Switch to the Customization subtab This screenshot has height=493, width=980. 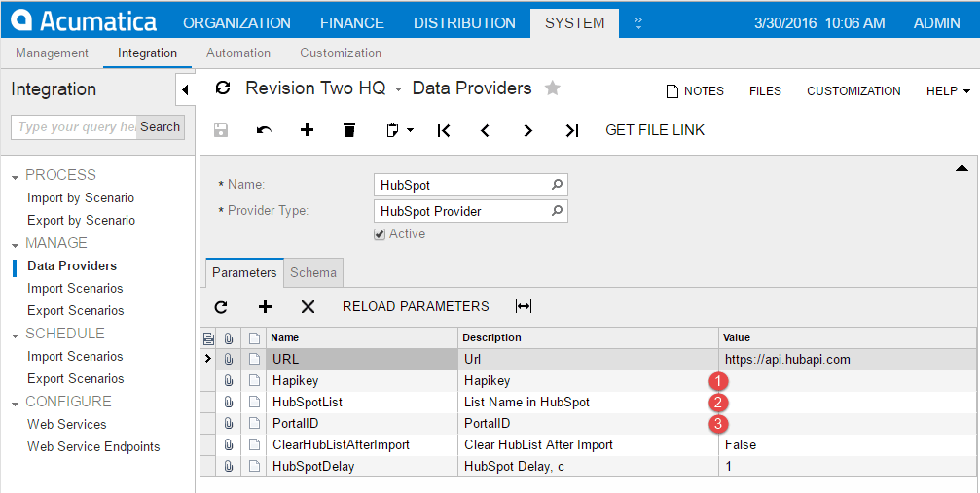[341, 53]
